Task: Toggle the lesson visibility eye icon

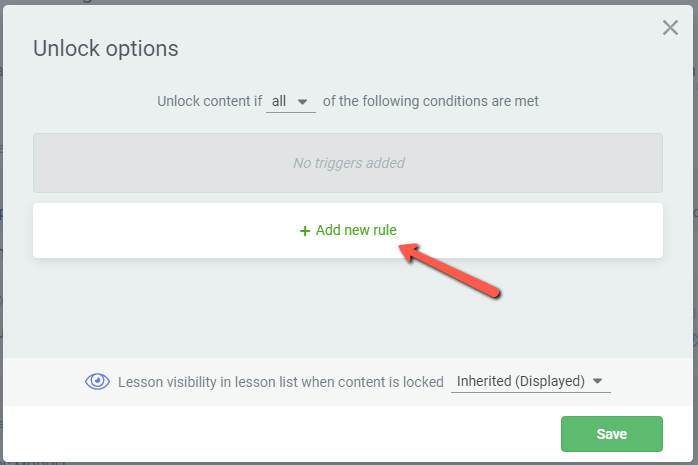Action: tap(97, 381)
